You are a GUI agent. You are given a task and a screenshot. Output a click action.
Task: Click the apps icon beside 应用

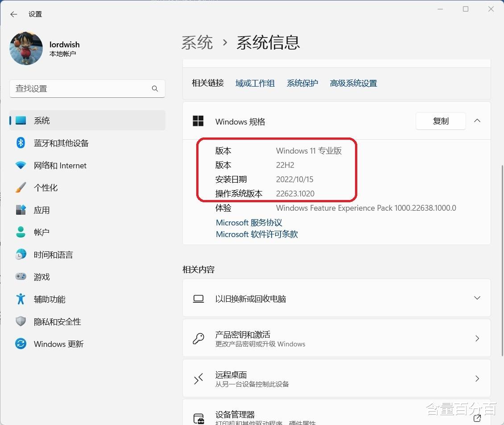pos(21,210)
